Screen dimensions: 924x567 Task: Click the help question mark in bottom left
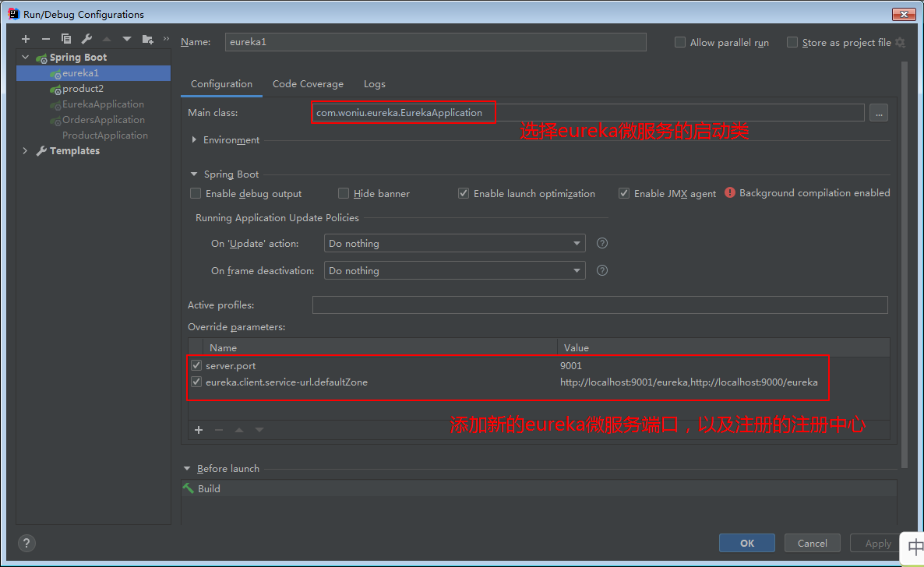tap(26, 544)
